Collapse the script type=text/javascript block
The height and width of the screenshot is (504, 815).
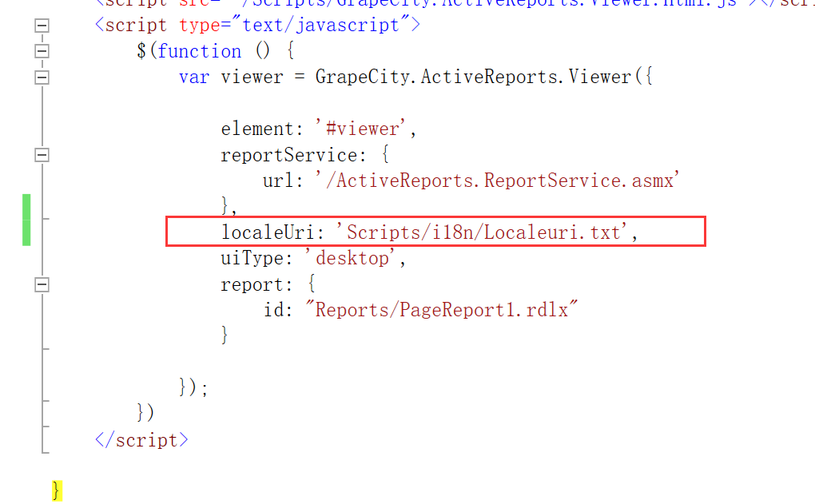42,26
